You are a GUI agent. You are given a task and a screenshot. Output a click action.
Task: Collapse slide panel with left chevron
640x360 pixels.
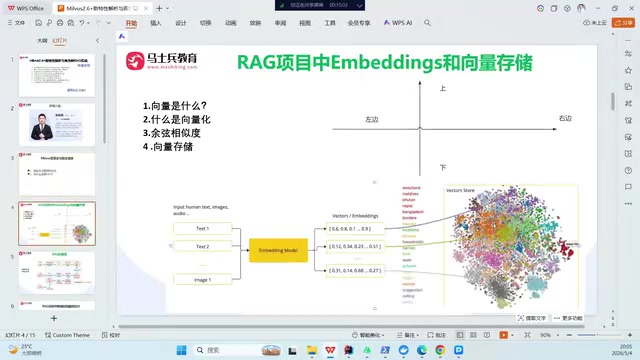(x=97, y=40)
